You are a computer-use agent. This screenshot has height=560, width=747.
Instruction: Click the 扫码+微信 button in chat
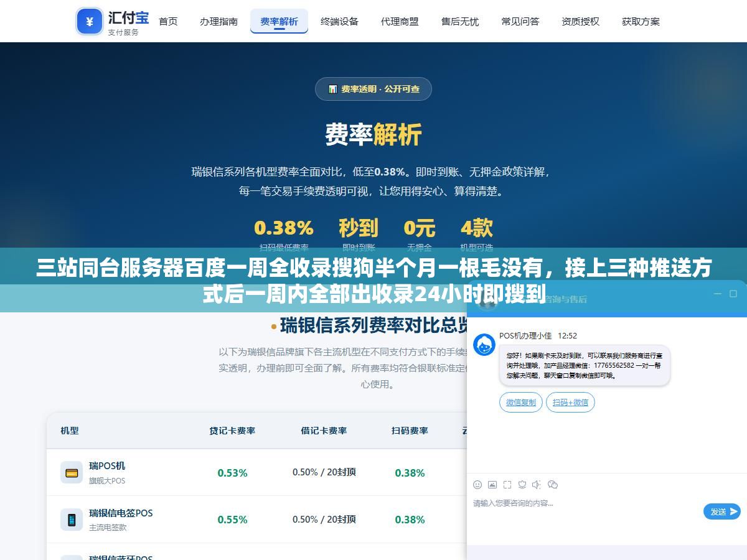tap(570, 402)
